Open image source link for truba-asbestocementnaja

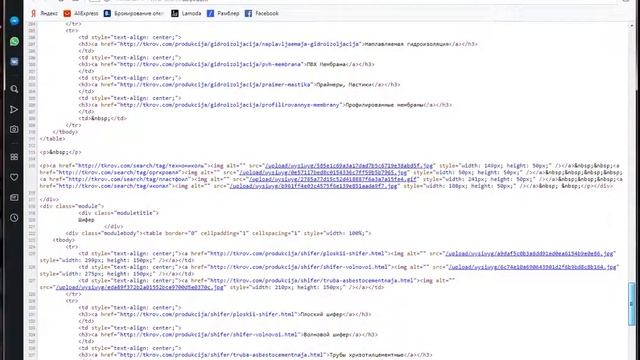[x=140, y=287]
